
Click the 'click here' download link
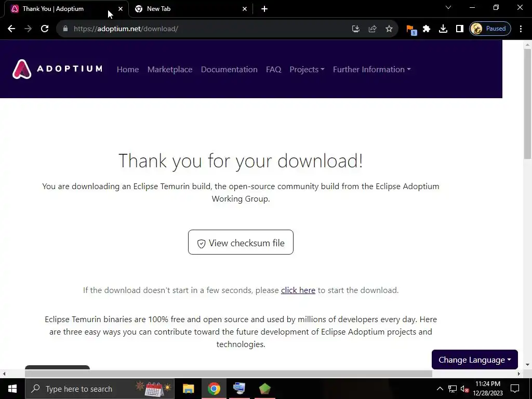[298, 290]
